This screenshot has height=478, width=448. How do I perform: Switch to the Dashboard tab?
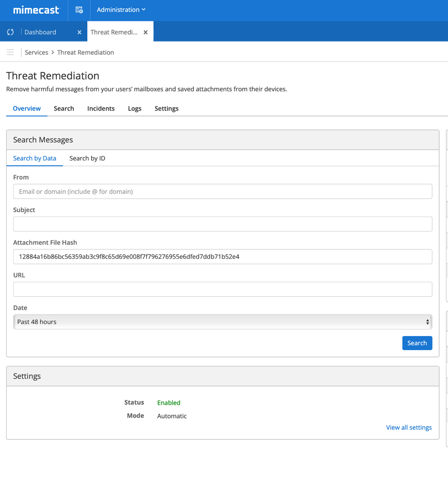point(41,32)
